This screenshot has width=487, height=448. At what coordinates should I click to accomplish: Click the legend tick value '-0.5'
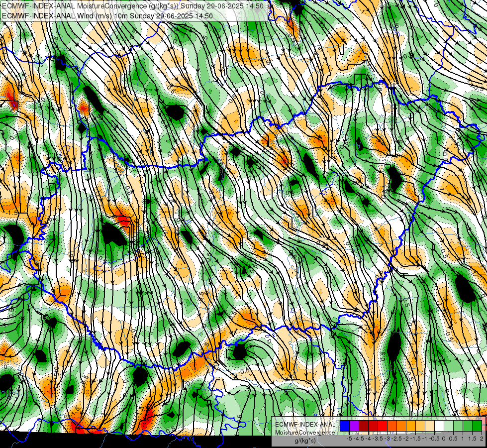(x=435, y=439)
